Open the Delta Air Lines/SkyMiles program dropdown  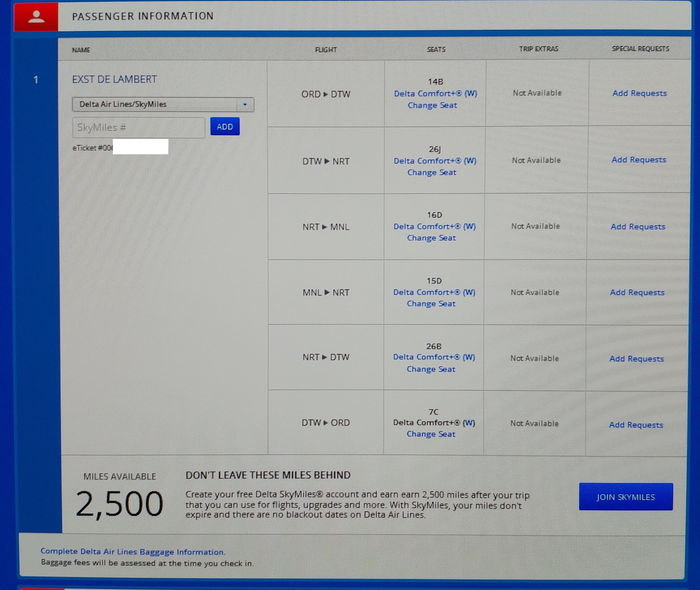163,105
